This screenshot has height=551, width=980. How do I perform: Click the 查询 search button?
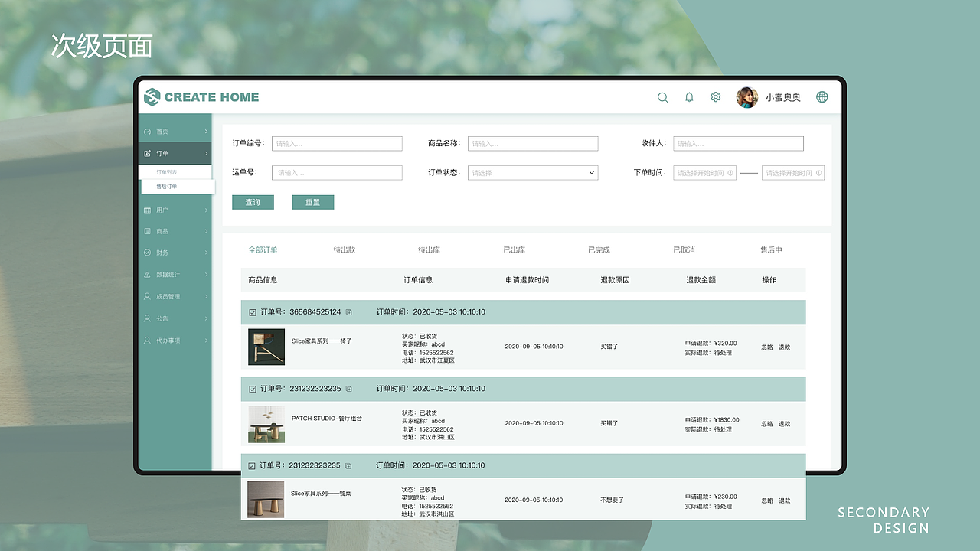pyautogui.click(x=253, y=203)
